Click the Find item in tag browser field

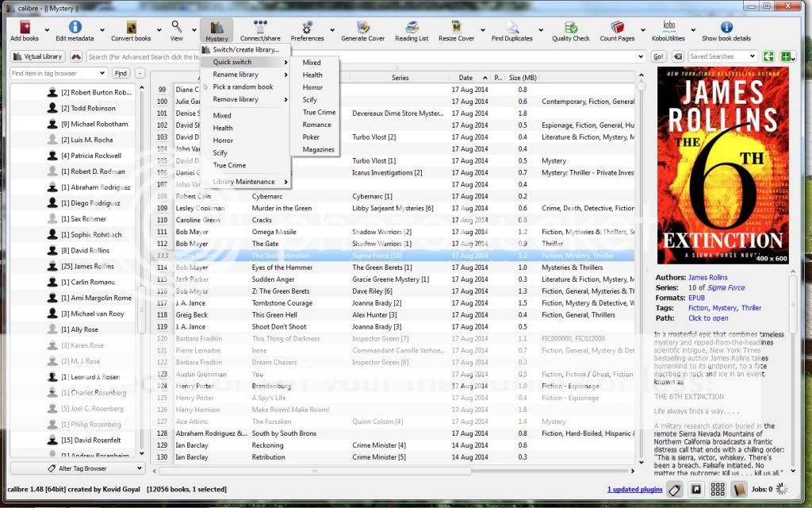[58, 73]
